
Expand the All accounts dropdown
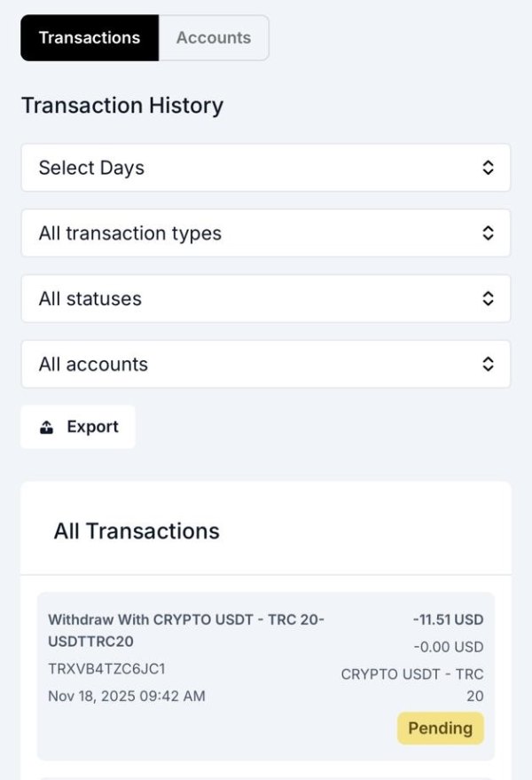click(x=265, y=364)
